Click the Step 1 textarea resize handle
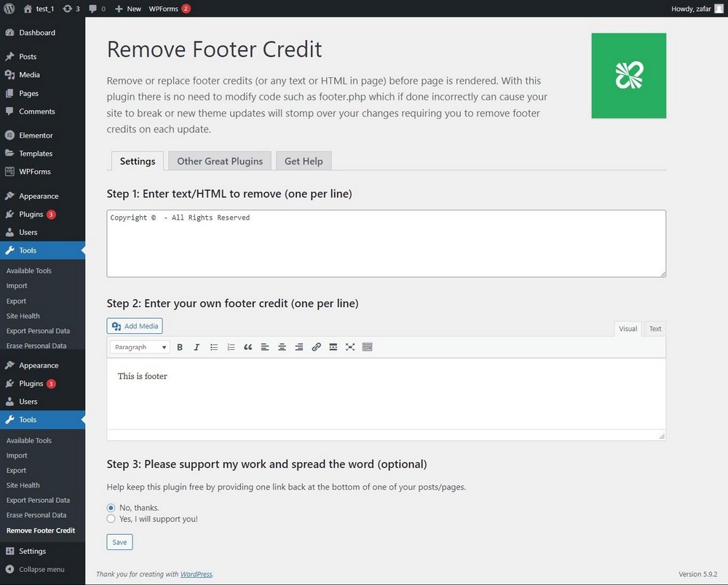 [x=663, y=274]
